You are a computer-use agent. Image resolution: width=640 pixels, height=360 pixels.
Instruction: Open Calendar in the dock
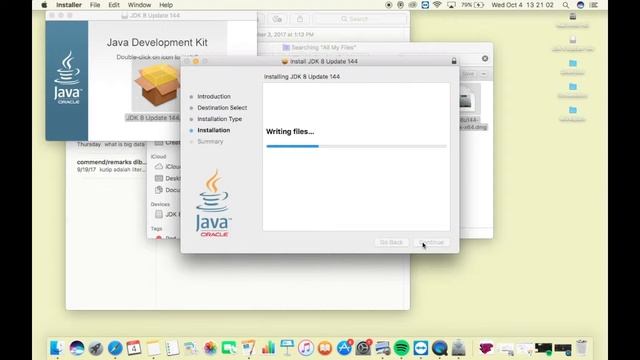tap(134, 348)
